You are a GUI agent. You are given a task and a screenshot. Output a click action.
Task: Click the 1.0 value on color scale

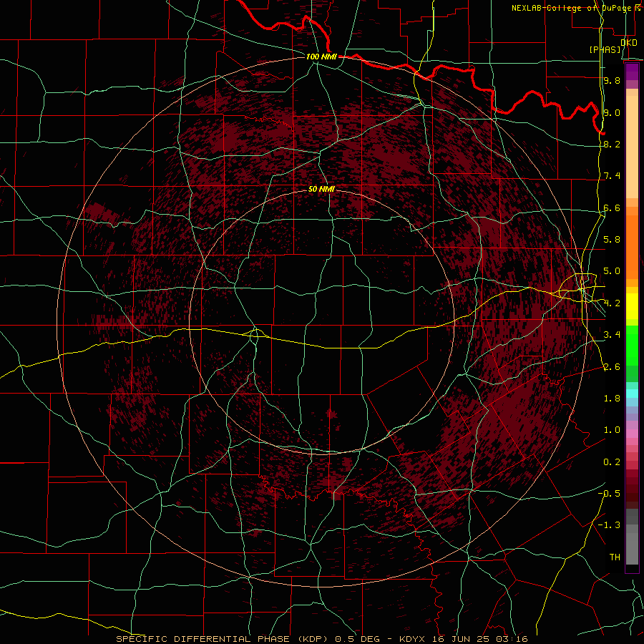pos(612,430)
